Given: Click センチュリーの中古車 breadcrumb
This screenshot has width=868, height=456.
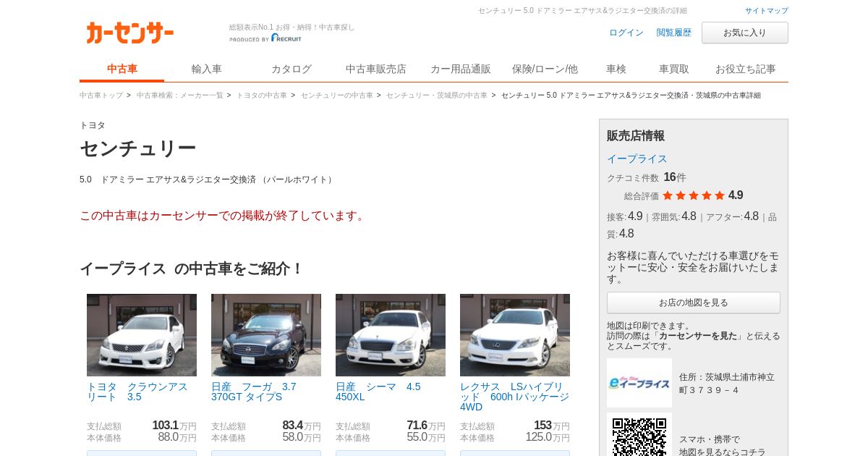Looking at the screenshot, I should coord(337,96).
